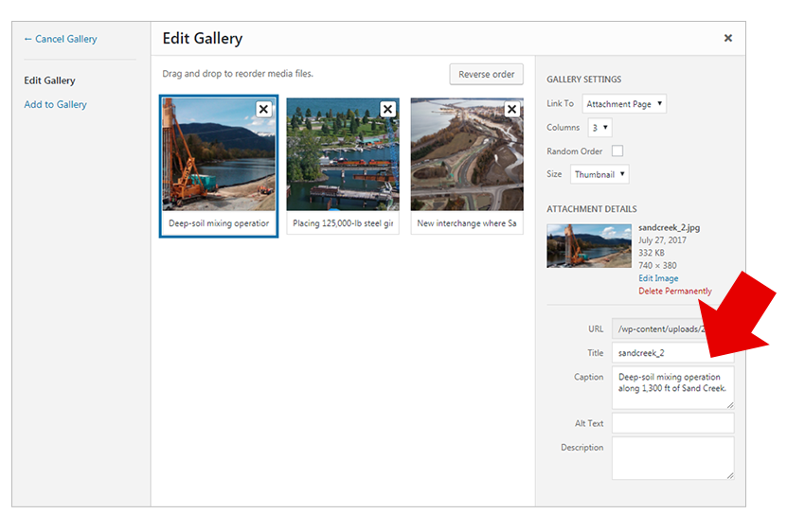This screenshot has width=805, height=532.
Task: Select the New interchange aerial thumbnail
Action: 467,154
